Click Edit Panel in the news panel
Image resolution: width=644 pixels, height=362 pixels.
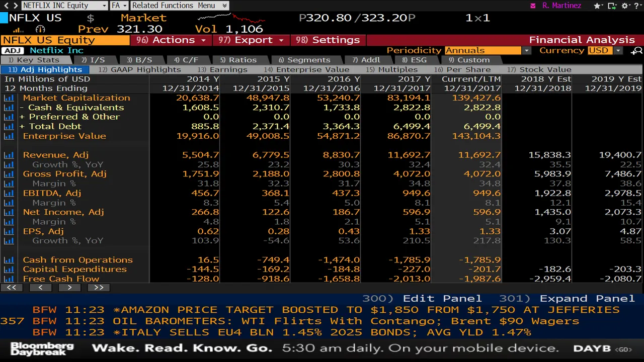tap(422, 299)
